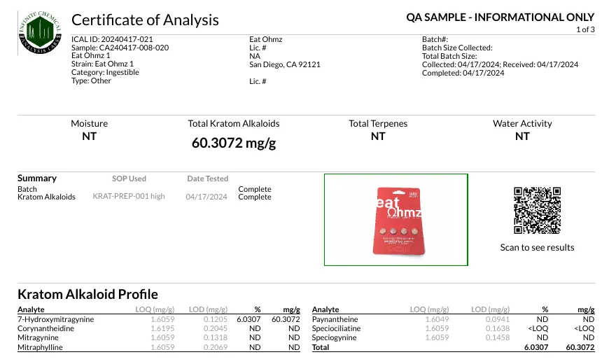Click 'Total Kratom Alkaloids' heading
Screen dimensions: 609x364
(x=234, y=123)
